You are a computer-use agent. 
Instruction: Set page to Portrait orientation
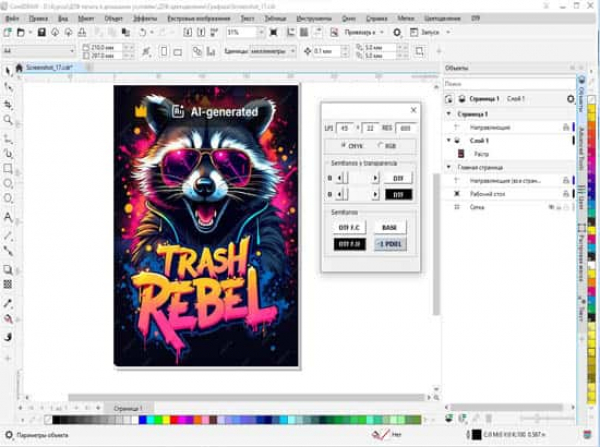164,51
